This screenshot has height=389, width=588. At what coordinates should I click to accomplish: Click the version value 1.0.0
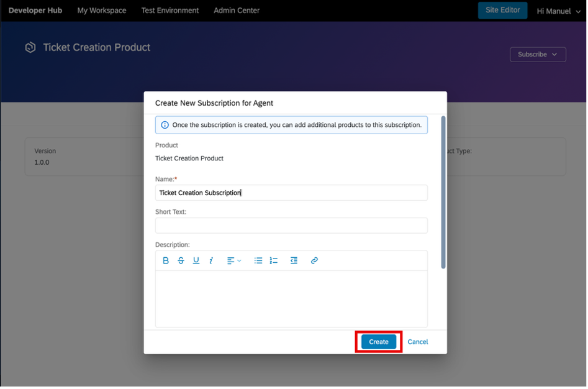pos(42,162)
